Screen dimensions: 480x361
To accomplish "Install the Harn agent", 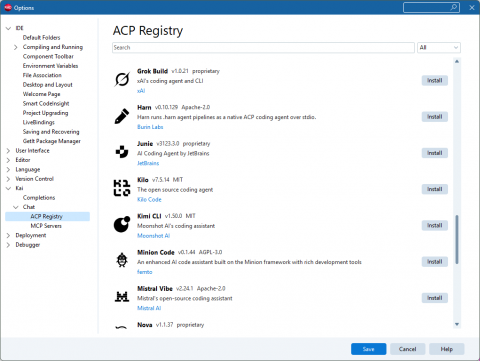I will (x=435, y=117).
